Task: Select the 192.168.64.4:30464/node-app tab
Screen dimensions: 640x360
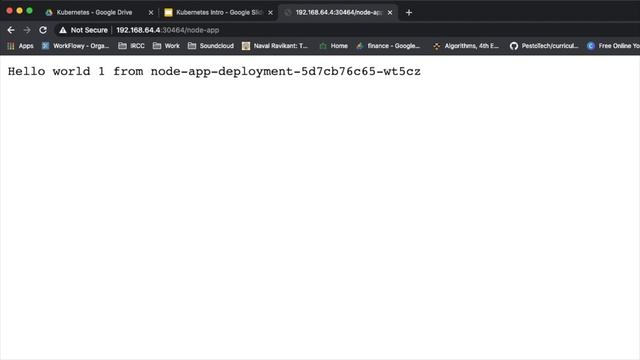Action: (338, 13)
